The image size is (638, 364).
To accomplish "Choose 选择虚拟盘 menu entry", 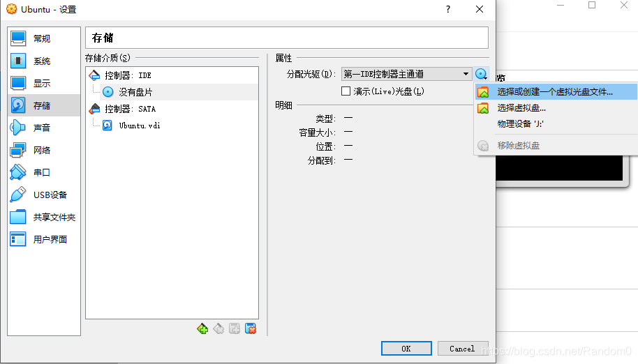I will pos(556,108).
